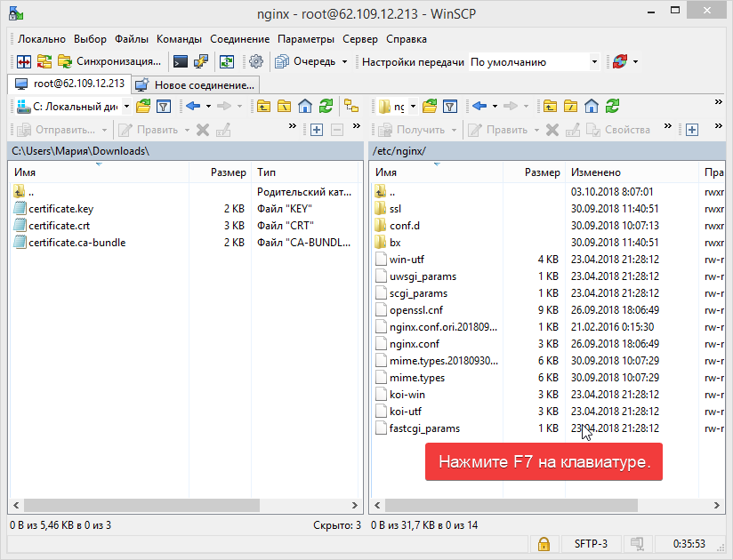Open the Файлы menu
Image resolution: width=733 pixels, height=560 pixels.
(132, 39)
